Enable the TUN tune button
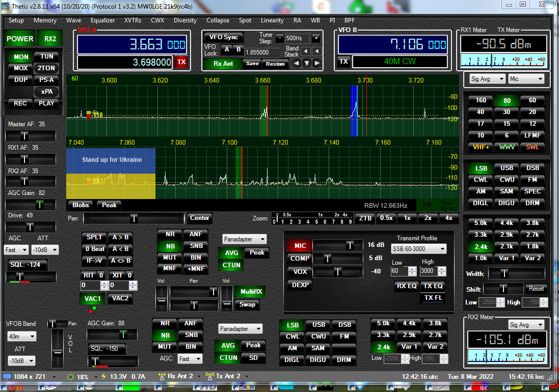The image size is (559, 392). pos(47,57)
